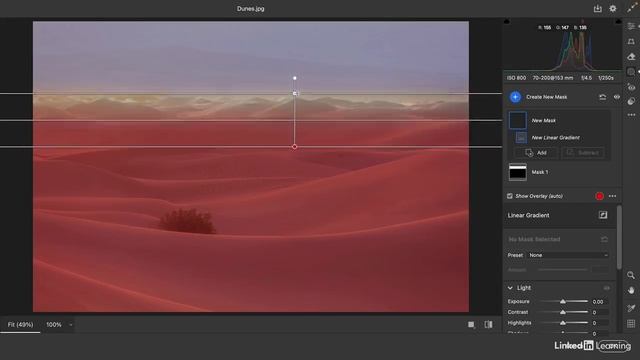Click the Dunes.jpg file title

[x=251, y=9]
